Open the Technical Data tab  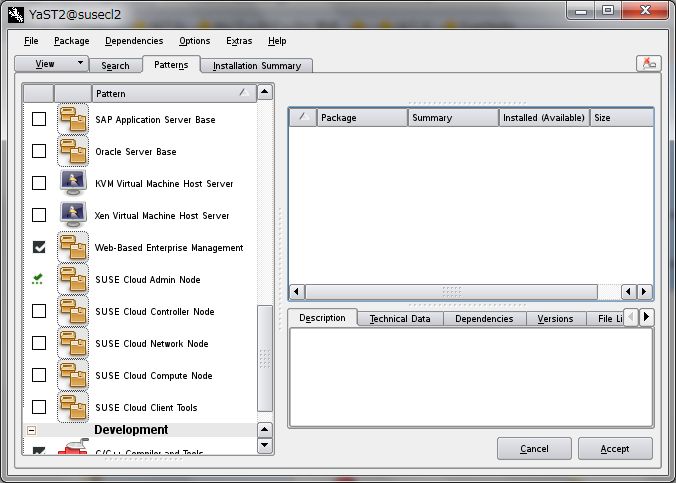click(x=400, y=319)
